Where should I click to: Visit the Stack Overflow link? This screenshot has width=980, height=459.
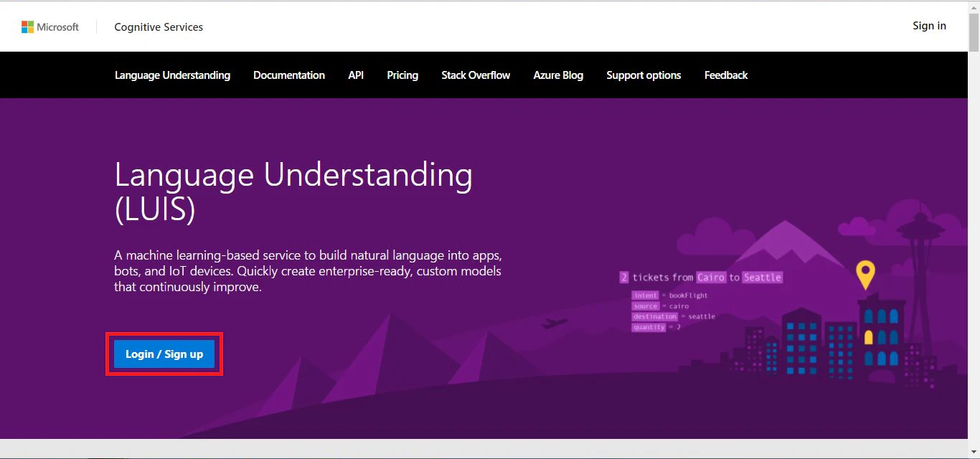[x=476, y=75]
